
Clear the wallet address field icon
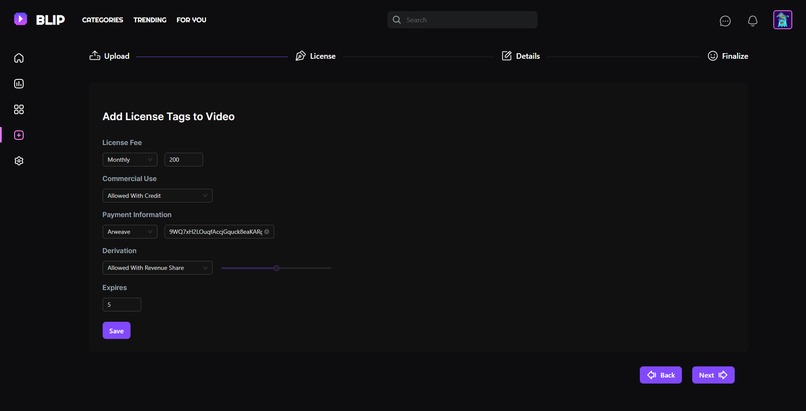pos(267,232)
